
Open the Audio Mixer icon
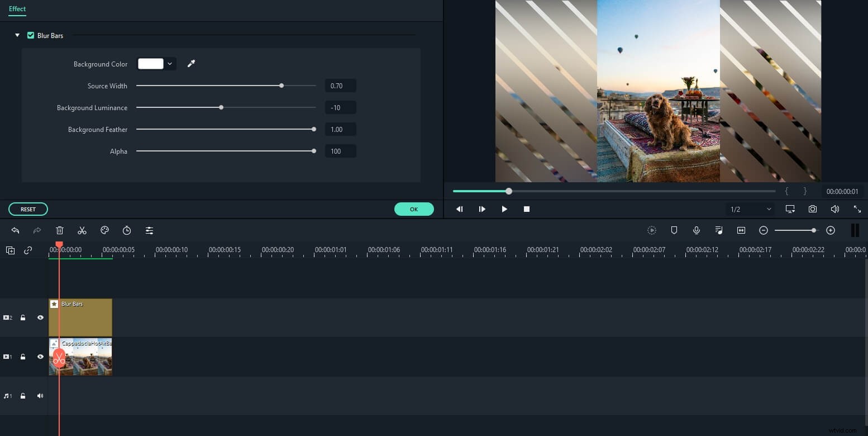click(719, 230)
